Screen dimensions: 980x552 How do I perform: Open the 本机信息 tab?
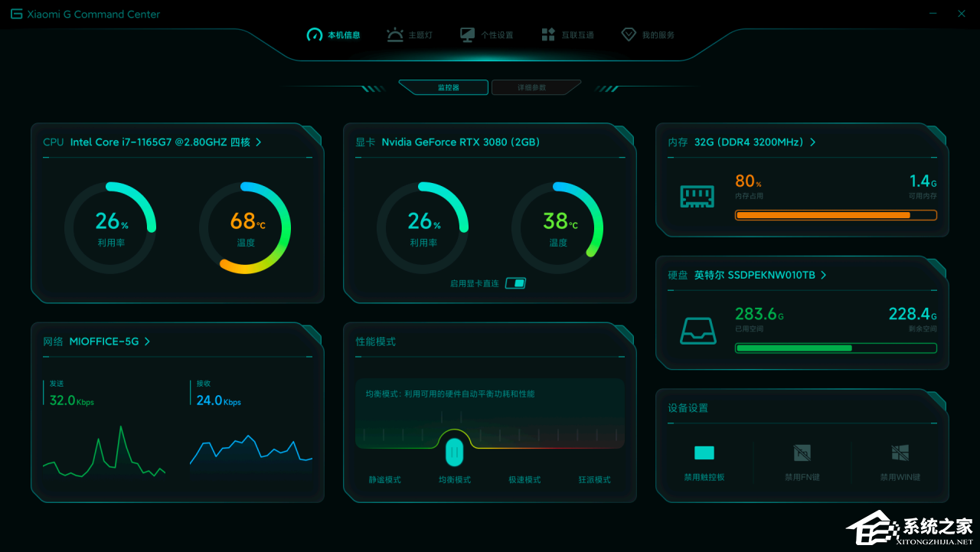[x=334, y=34]
